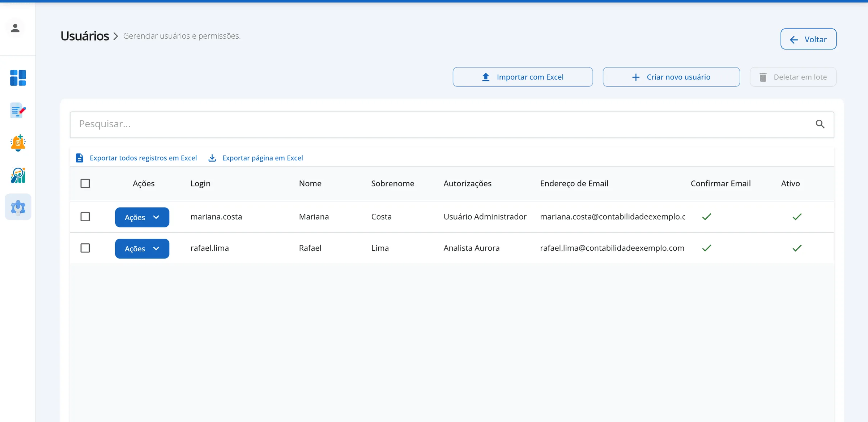Click the Login column header
868x422 pixels.
click(x=200, y=184)
